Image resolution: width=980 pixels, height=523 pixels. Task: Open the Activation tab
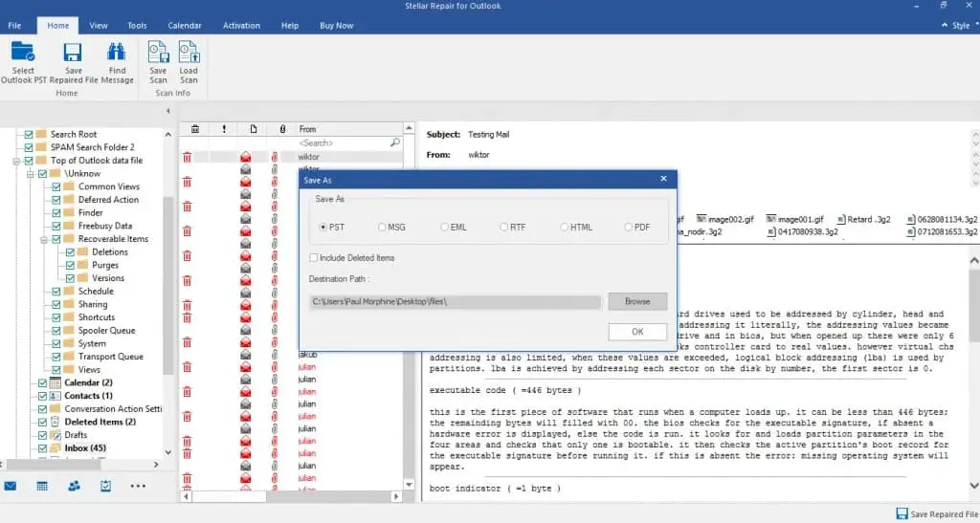point(241,26)
